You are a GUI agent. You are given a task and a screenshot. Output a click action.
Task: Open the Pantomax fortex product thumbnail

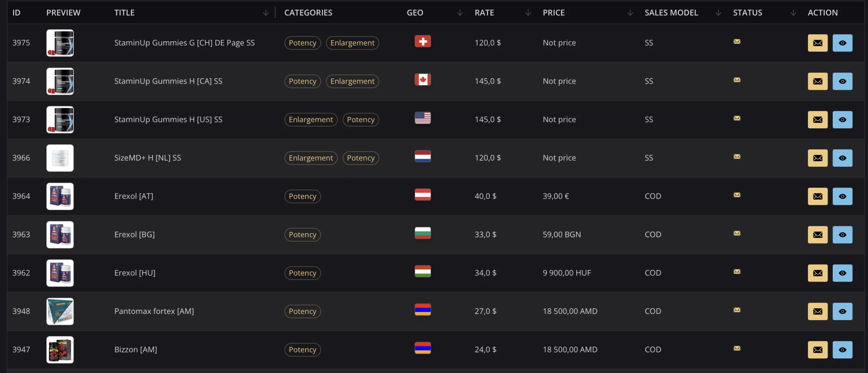60,311
